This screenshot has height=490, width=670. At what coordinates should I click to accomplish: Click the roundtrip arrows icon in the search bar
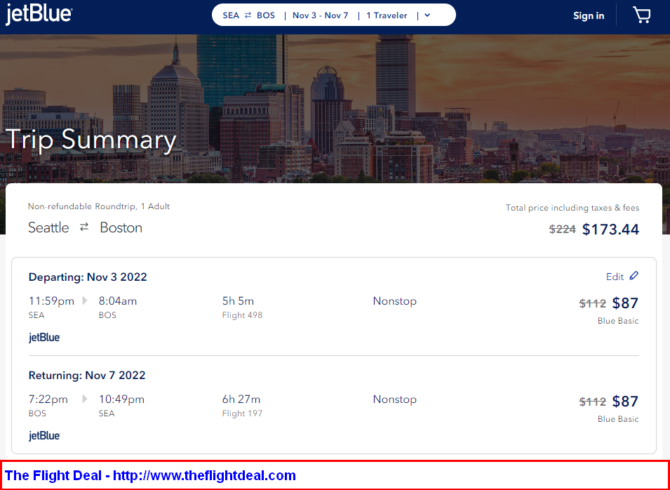coord(248,15)
